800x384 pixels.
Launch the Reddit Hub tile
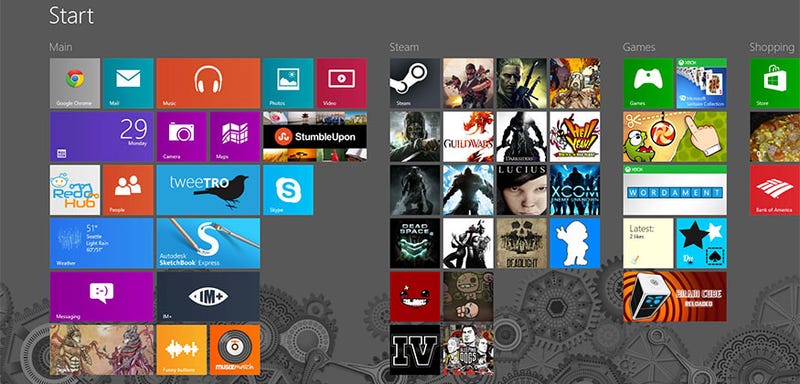click(75, 190)
